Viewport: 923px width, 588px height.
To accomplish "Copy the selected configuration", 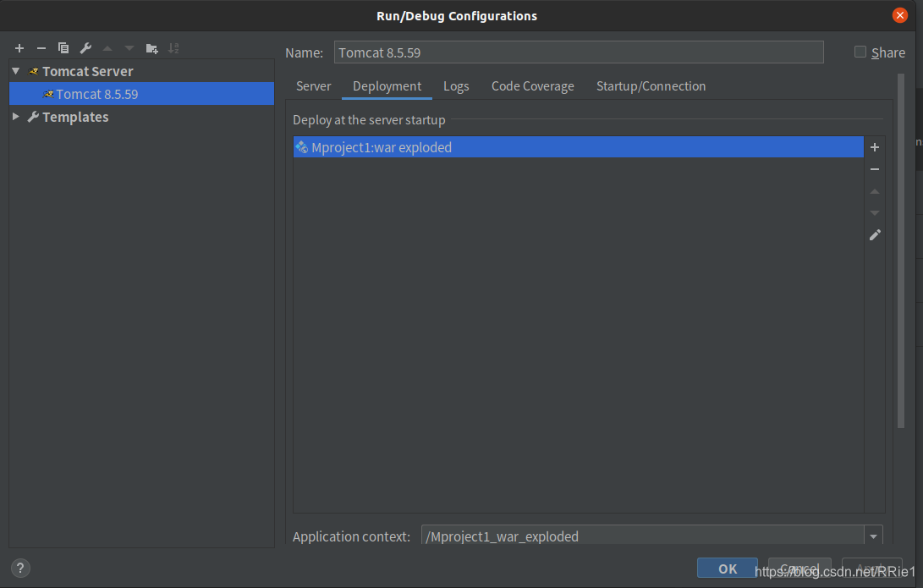I will pyautogui.click(x=63, y=48).
